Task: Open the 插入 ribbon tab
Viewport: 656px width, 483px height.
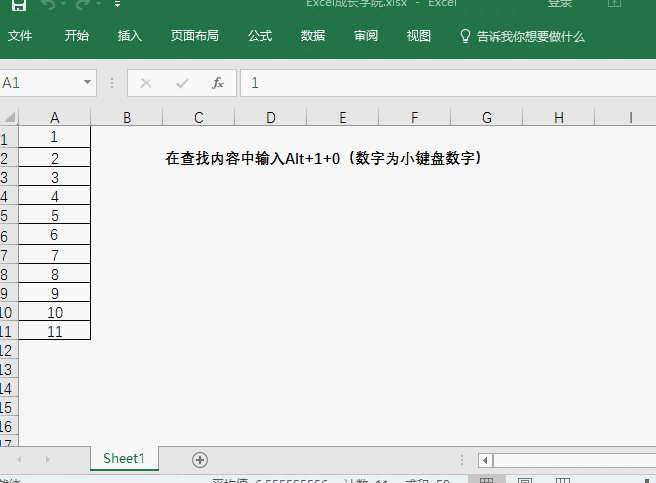Action: coord(130,36)
